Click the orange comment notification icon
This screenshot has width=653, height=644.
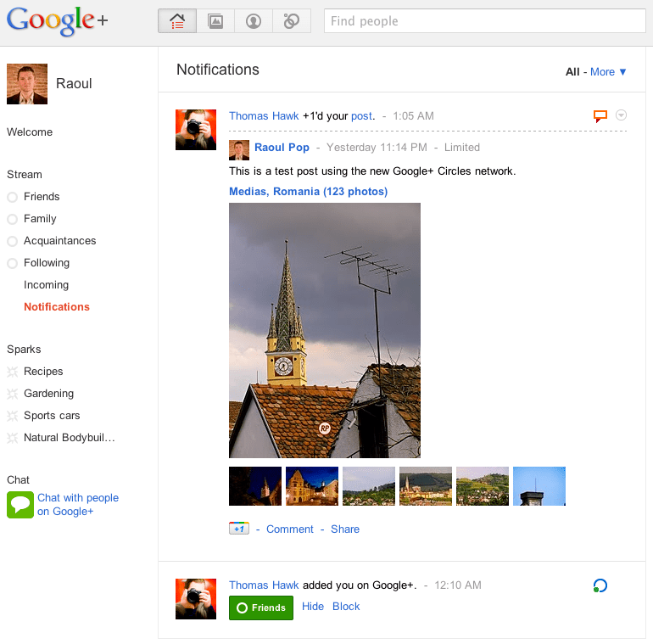point(600,116)
